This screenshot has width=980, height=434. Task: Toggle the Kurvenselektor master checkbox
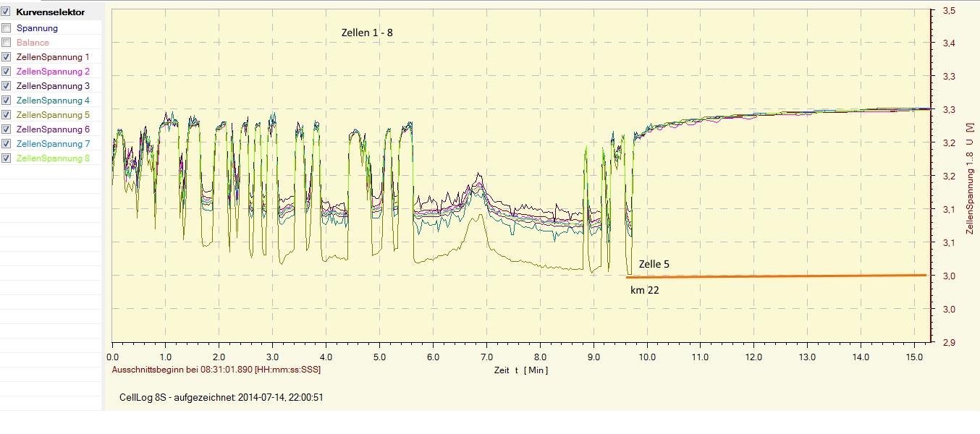point(7,12)
